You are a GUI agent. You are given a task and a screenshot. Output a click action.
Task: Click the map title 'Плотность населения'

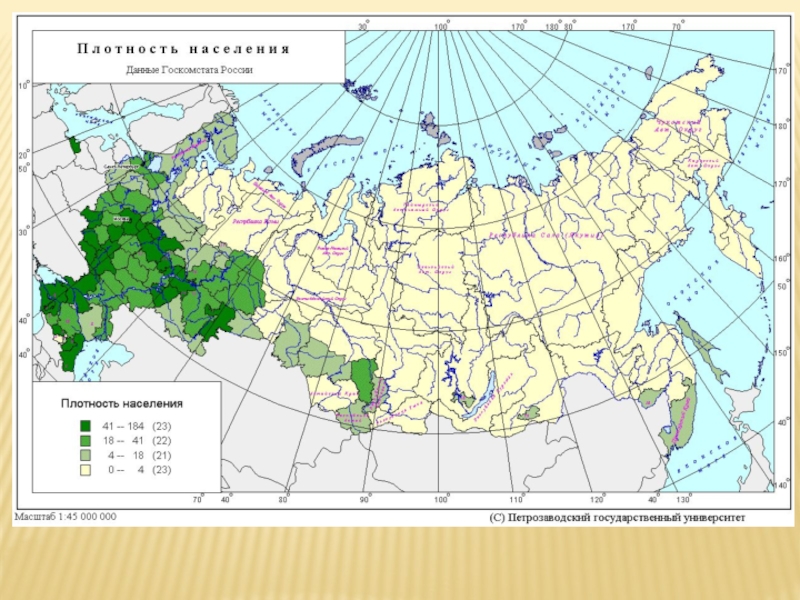click(184, 48)
